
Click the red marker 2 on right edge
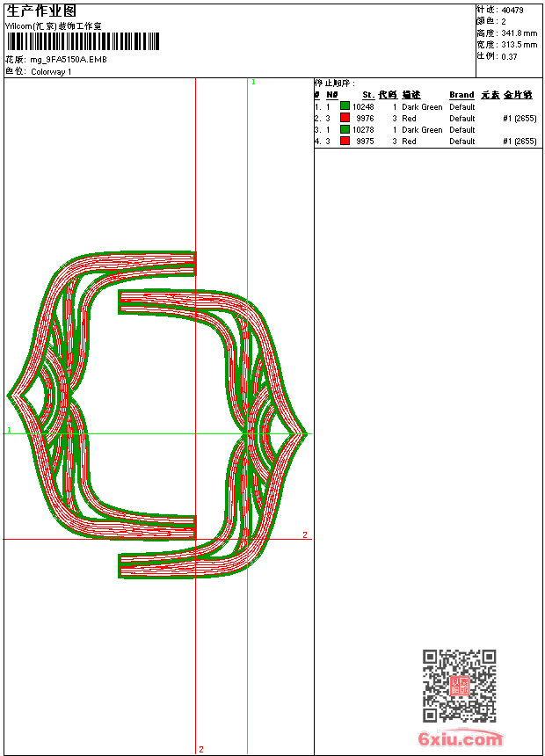click(305, 534)
